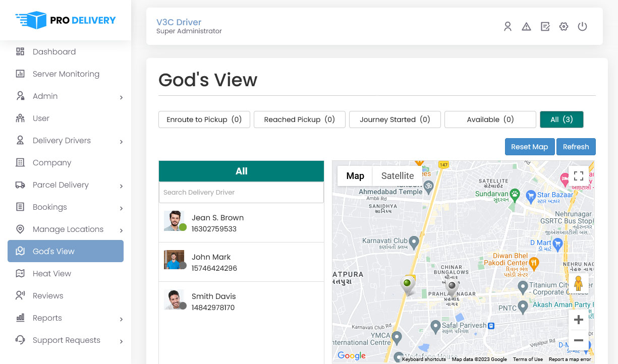The width and height of the screenshot is (618, 364).
Task: Expand the Delivery Drivers submenu arrow
Action: pyautogui.click(x=121, y=142)
